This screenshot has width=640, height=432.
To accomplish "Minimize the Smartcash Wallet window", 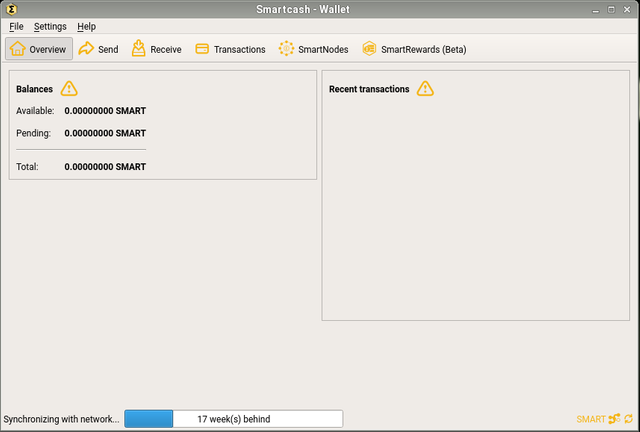I will tap(596, 9).
